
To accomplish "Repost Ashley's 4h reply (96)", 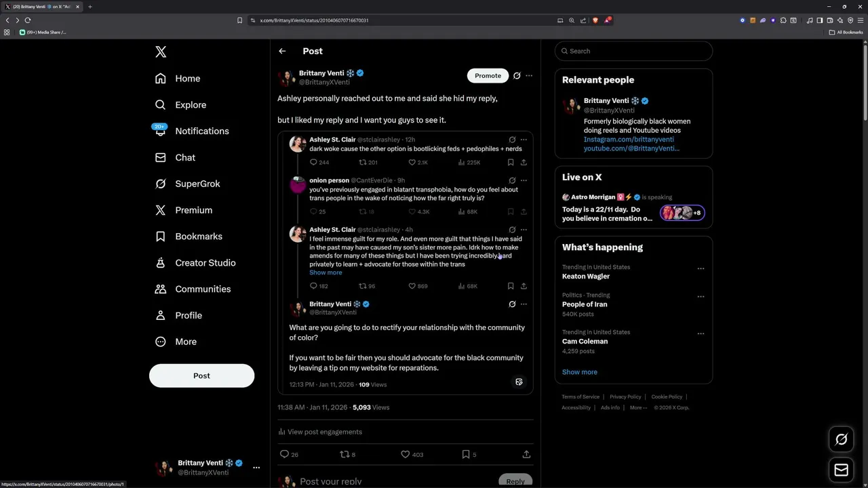I will pos(367,286).
